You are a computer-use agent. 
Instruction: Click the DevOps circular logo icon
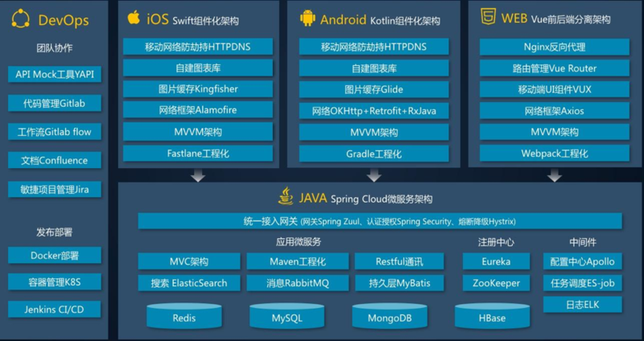pyautogui.click(x=21, y=18)
